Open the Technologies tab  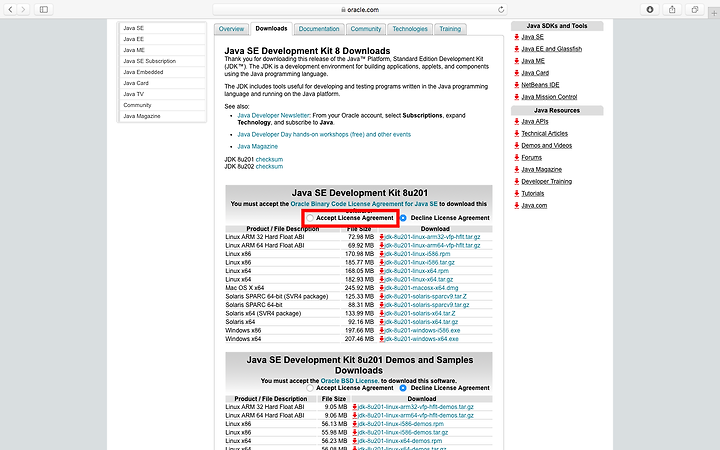[x=410, y=28]
